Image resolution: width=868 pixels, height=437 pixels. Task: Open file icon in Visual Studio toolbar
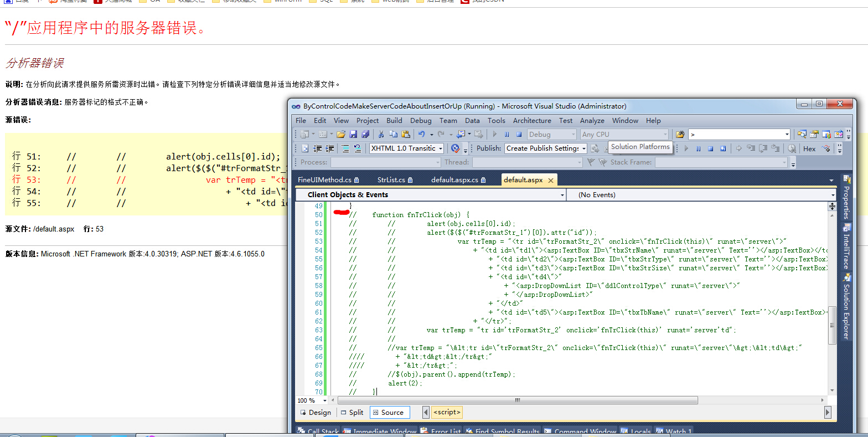coord(341,134)
